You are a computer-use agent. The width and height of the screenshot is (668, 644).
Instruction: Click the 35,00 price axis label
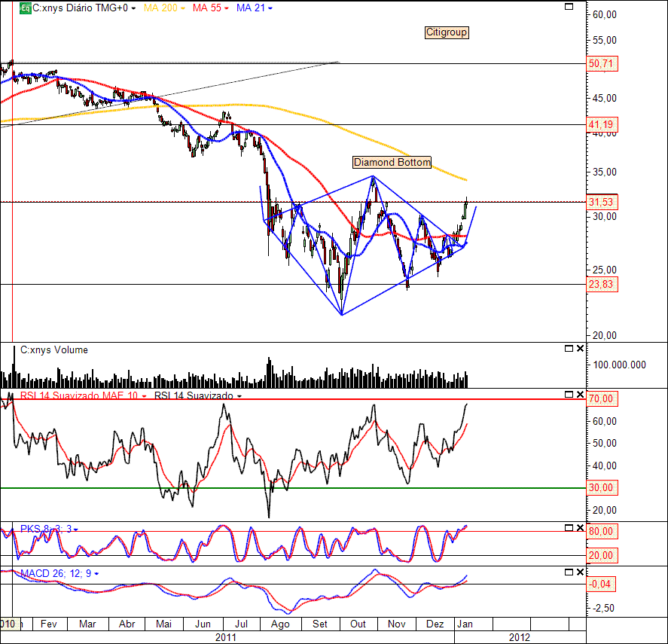604,172
